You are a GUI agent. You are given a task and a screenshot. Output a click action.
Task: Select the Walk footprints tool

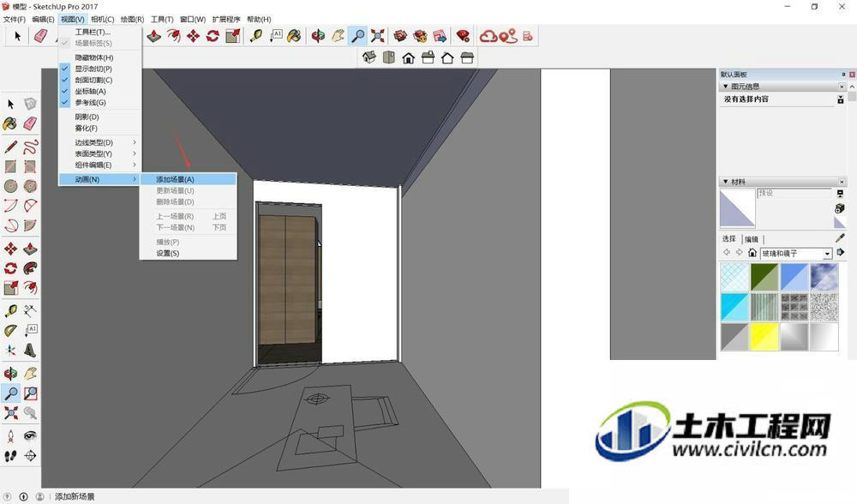click(x=11, y=455)
